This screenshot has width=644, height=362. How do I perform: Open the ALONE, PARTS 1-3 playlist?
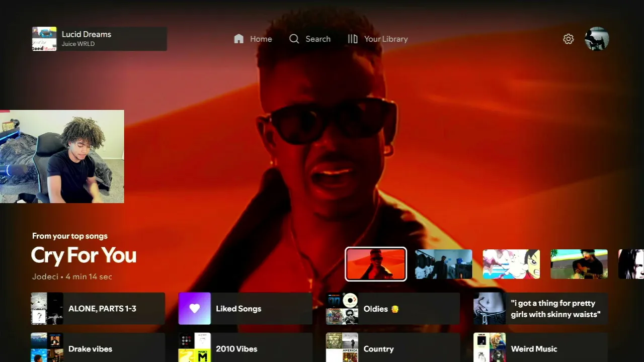(x=98, y=309)
